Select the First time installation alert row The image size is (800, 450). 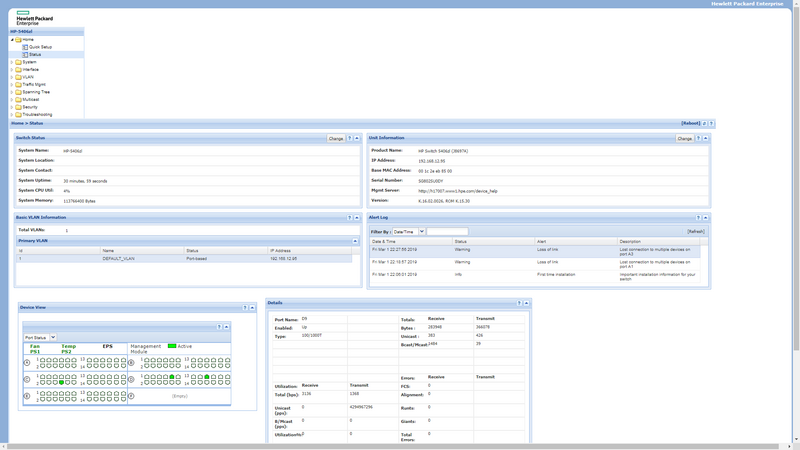tap(535, 277)
